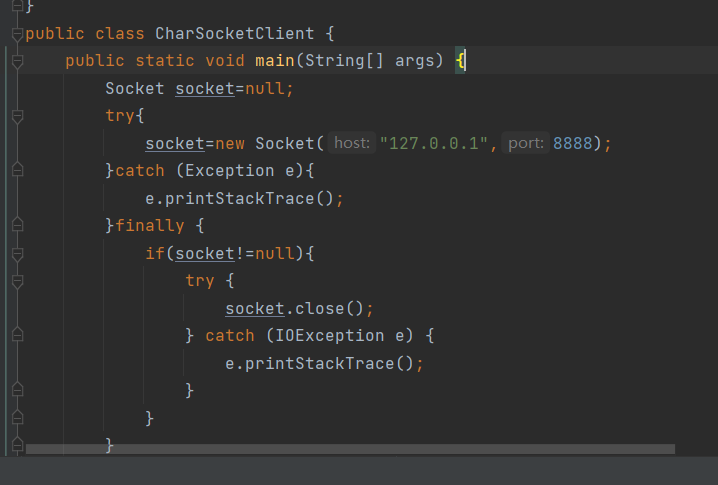This screenshot has height=485, width=718.
Task: Toggle fold at finally line
Action: click(17, 225)
